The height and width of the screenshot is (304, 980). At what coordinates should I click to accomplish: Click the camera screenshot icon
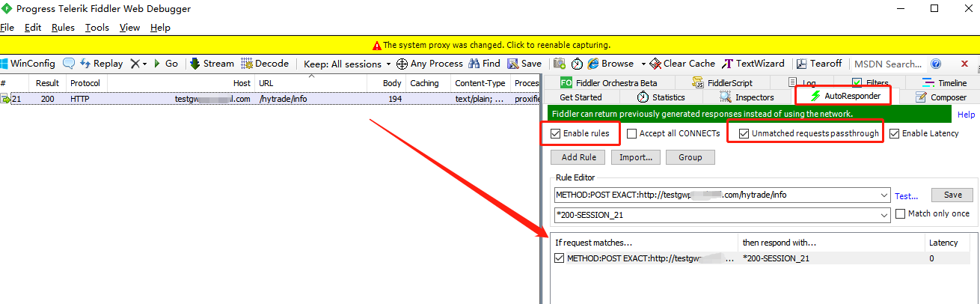point(560,64)
